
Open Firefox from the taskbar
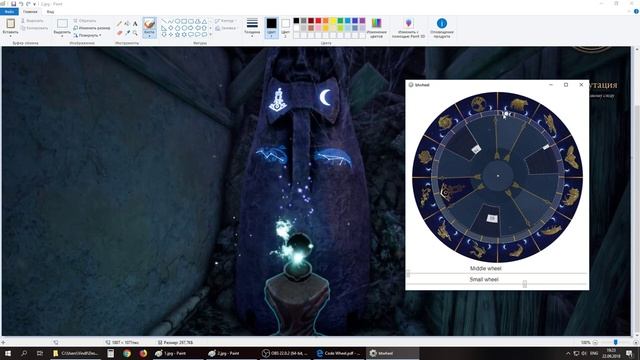(x=143, y=353)
